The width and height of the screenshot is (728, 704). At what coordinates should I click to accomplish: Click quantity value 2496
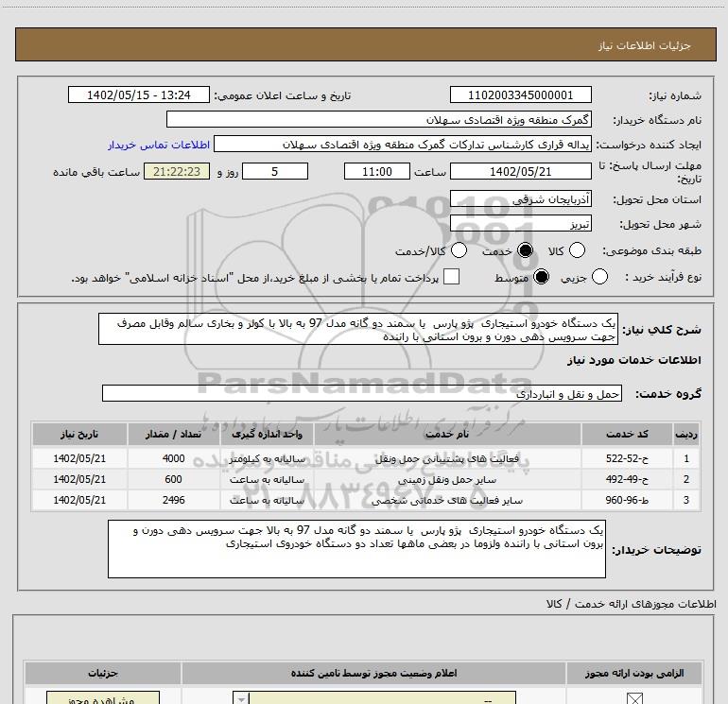174,500
